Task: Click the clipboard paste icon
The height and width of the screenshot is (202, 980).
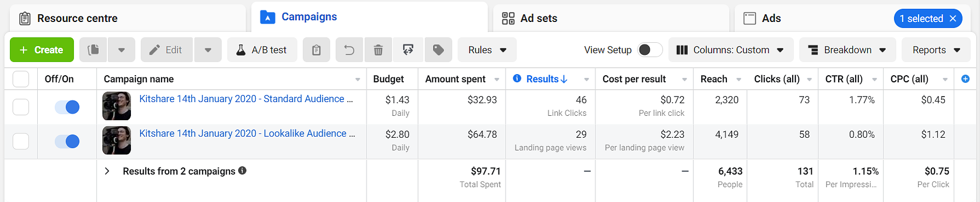Action: point(316,50)
